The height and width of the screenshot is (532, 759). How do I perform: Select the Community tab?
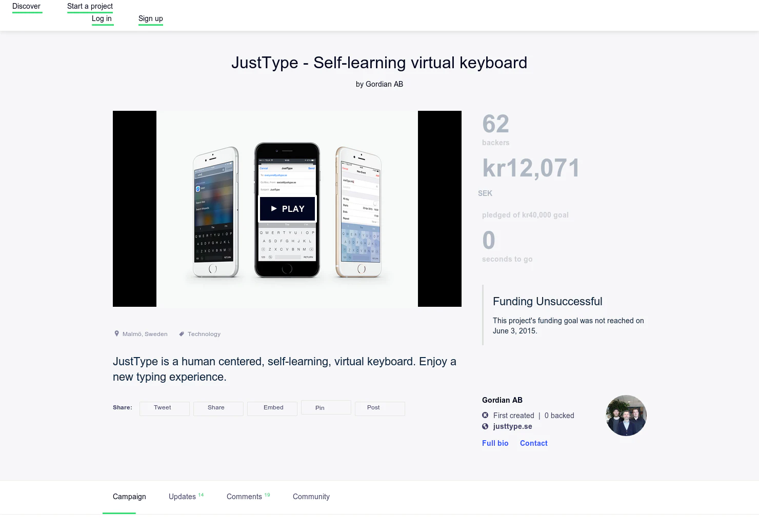[311, 497]
